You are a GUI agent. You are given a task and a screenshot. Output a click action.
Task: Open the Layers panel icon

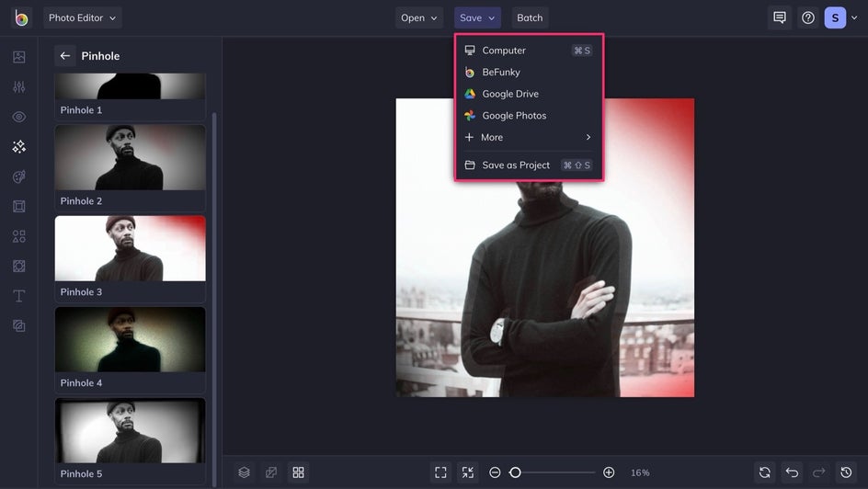pos(245,472)
